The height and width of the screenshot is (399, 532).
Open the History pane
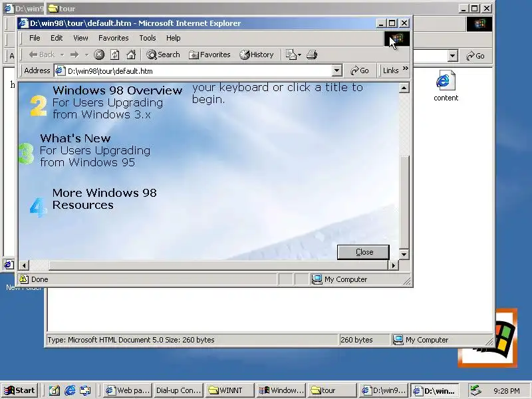[x=257, y=55]
